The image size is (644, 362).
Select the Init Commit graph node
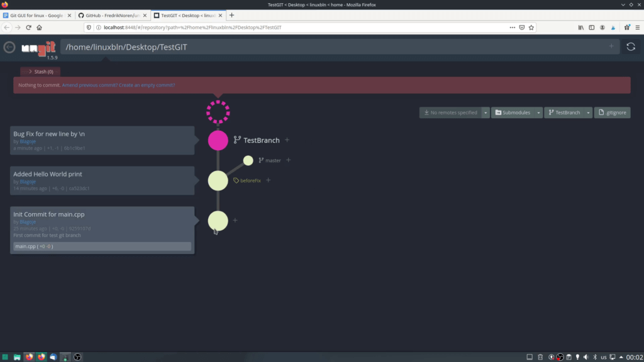(x=218, y=221)
